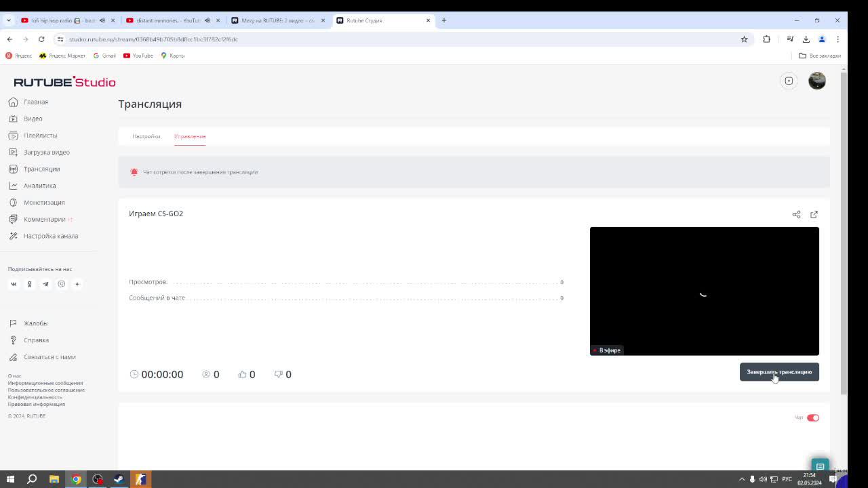Open Steam from the taskbar
The height and width of the screenshot is (488, 868).
(119, 479)
